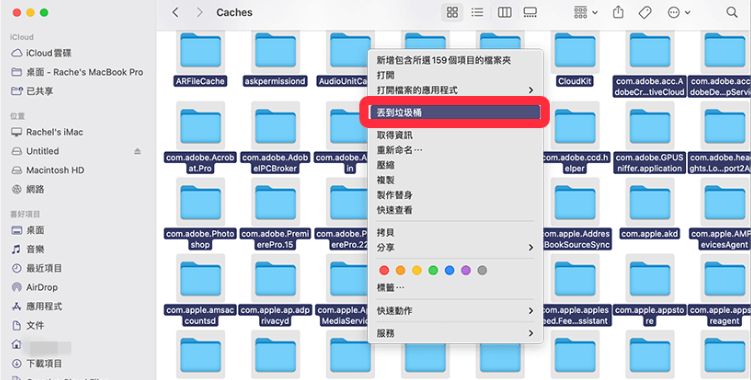Open the 已共享 sidebar item

point(32,91)
